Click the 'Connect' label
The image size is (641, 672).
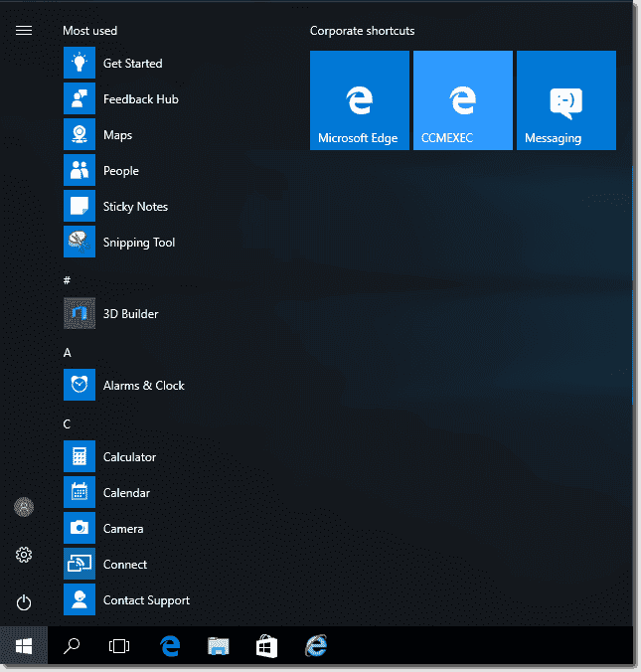pyautogui.click(x=125, y=565)
